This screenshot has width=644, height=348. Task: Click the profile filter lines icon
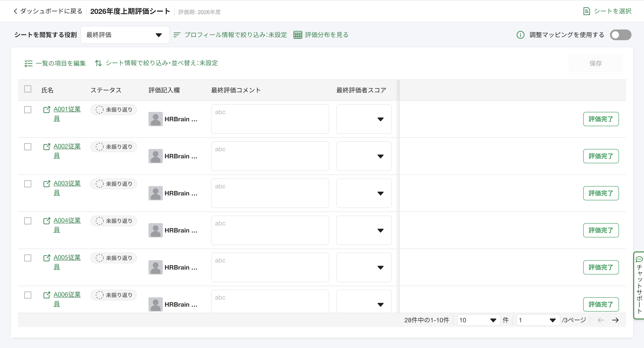[177, 35]
